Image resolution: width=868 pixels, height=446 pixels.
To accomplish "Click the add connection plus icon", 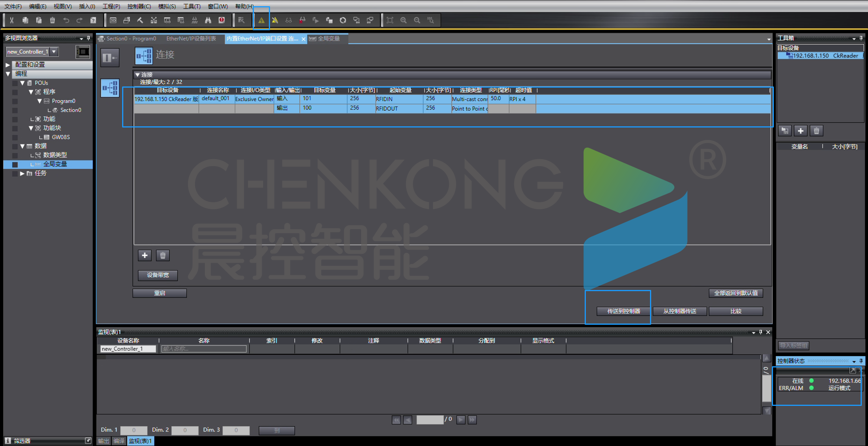I will tap(144, 255).
